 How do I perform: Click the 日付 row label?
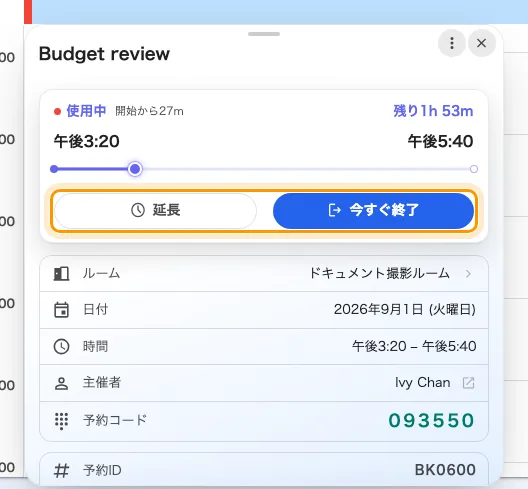point(96,309)
